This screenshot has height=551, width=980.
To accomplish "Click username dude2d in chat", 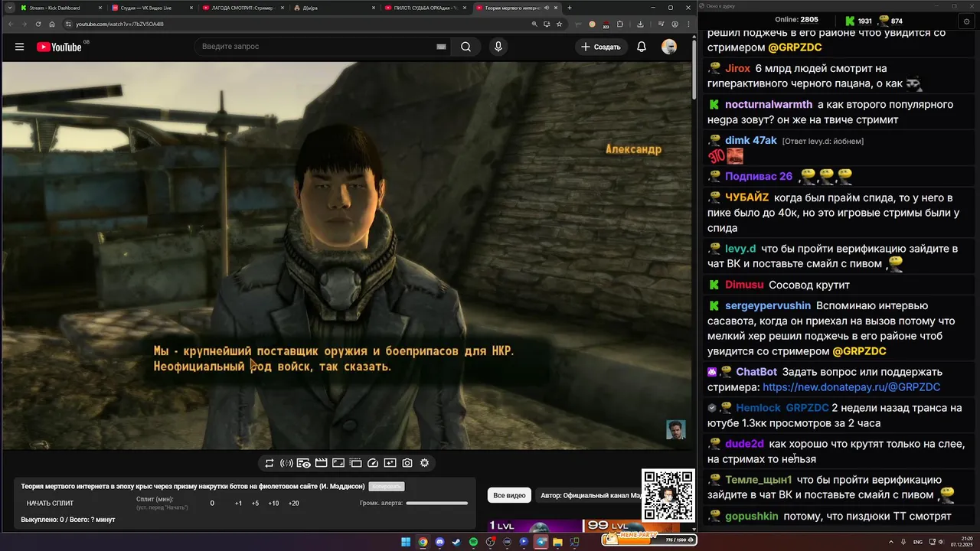I will (745, 444).
